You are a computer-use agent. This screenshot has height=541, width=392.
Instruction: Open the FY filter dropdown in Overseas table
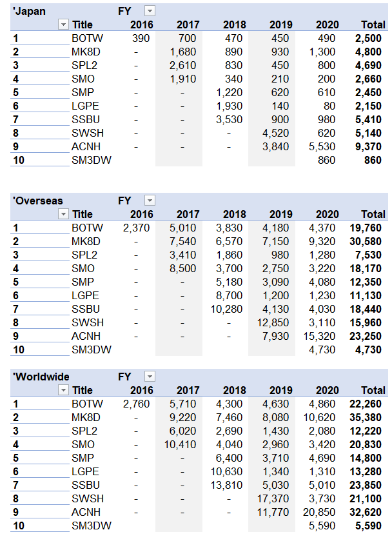150,201
